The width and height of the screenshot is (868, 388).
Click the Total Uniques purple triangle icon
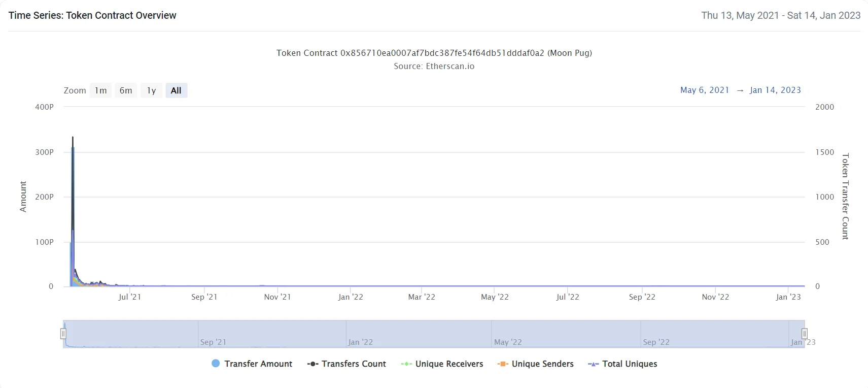point(593,364)
